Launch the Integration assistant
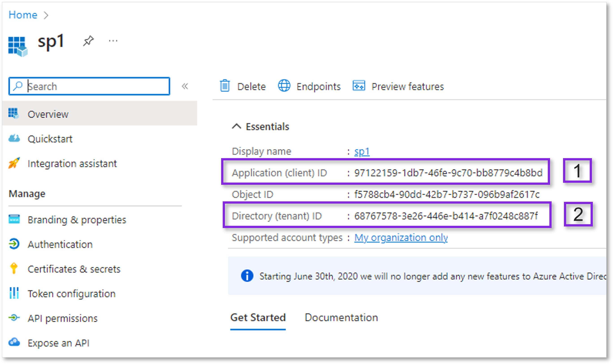This screenshot has height=364, width=613. pyautogui.click(x=73, y=163)
